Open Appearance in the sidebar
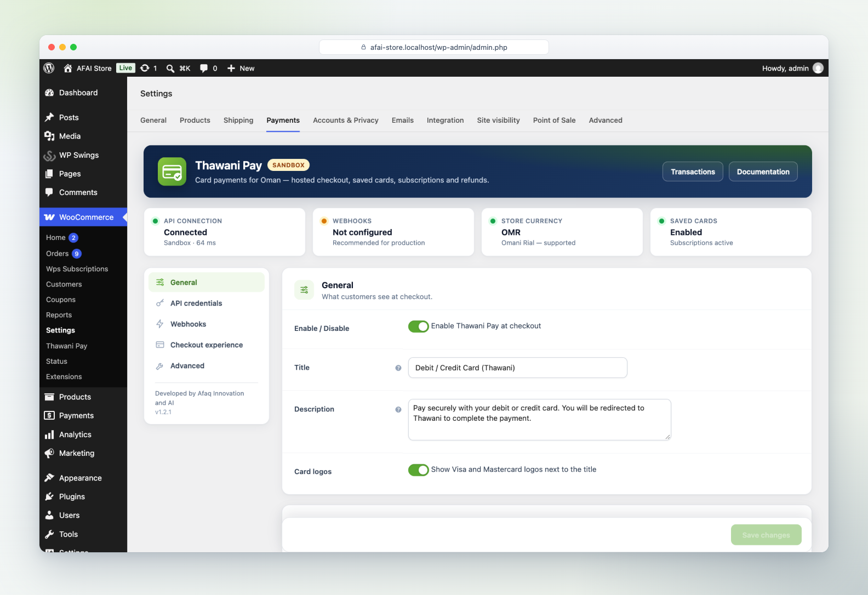The width and height of the screenshot is (868, 595). (83, 478)
